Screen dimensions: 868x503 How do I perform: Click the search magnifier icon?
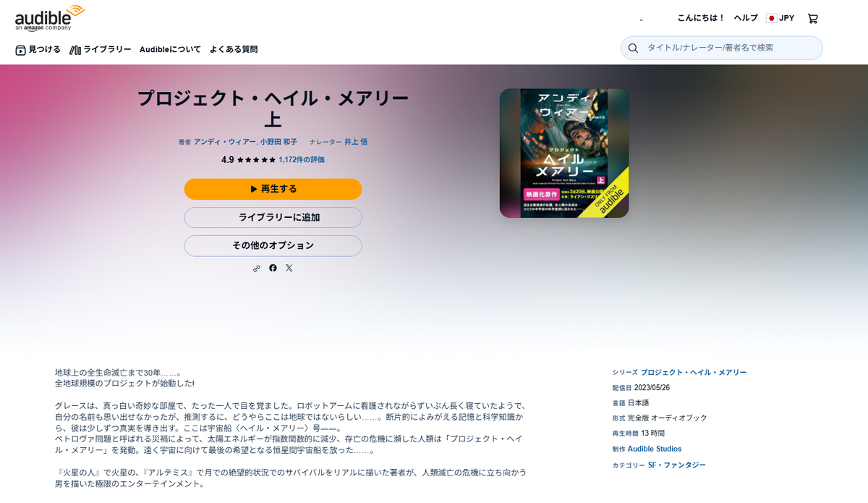633,48
